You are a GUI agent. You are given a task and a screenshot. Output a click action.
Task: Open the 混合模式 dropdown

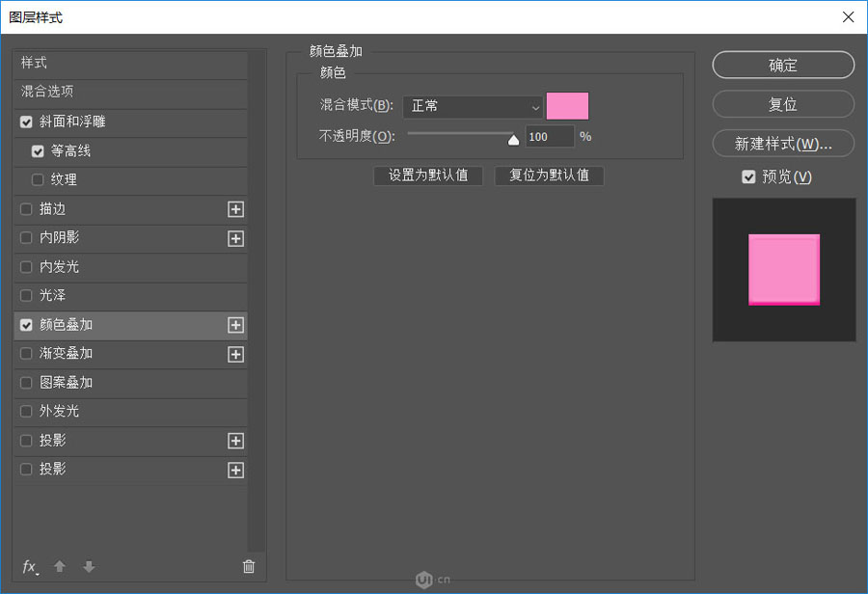(x=473, y=106)
